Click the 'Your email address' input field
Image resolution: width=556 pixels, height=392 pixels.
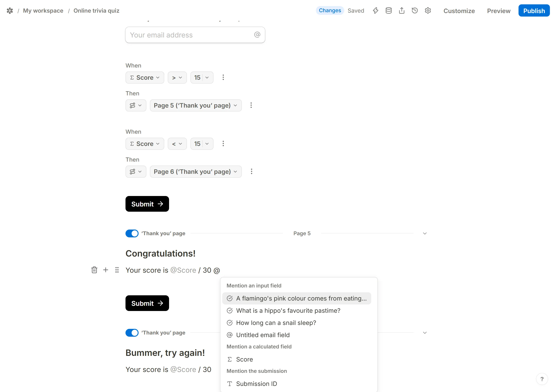[195, 35]
